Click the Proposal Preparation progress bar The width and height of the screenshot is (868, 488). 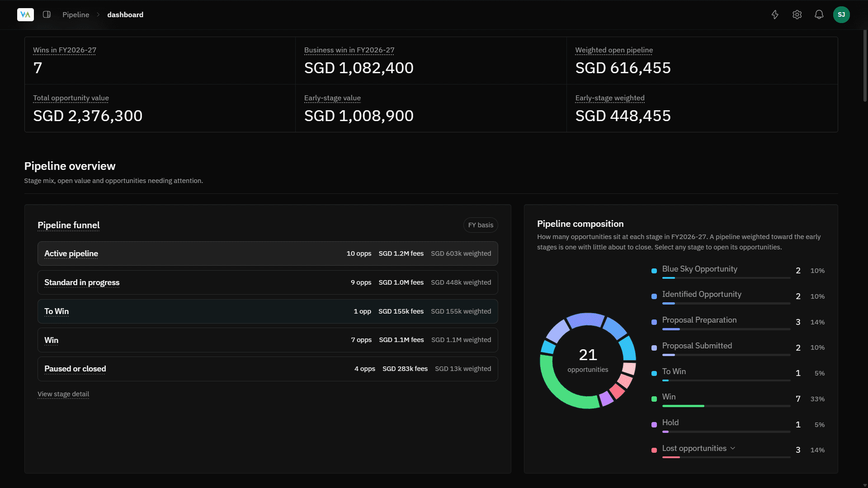[726, 329]
